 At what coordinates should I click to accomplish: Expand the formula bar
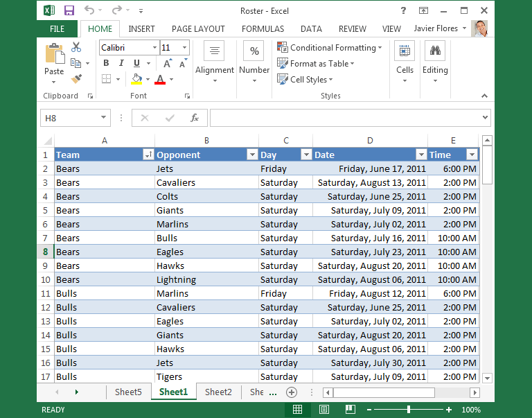[x=485, y=117]
